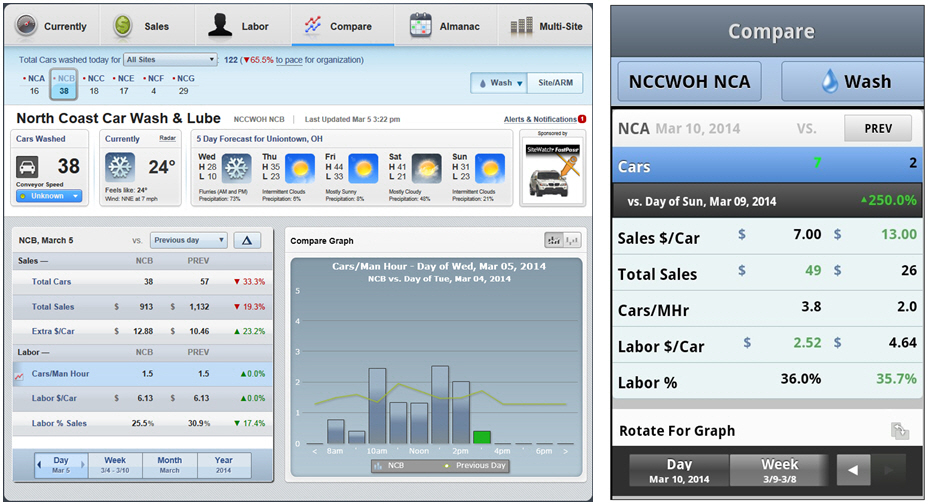Click Friday's sunny forecast icon
The height and width of the screenshot is (504, 929).
coord(363,168)
